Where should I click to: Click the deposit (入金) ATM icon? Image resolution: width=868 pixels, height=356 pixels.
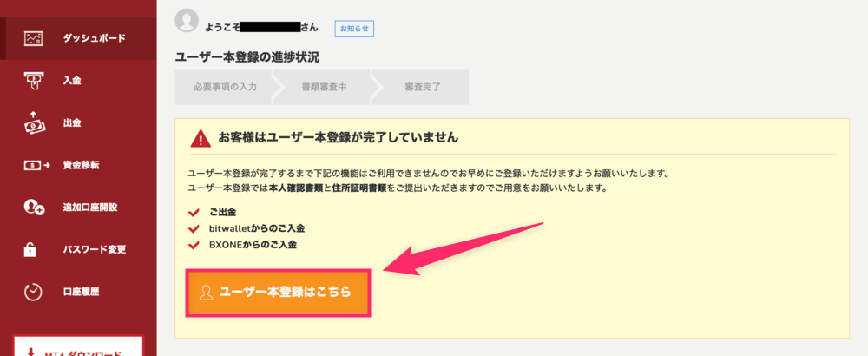[33, 80]
